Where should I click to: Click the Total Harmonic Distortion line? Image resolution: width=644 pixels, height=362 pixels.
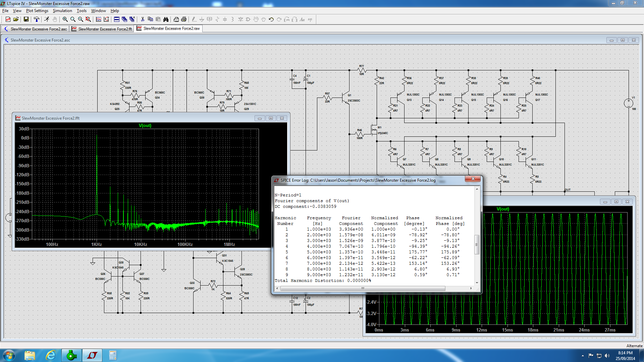click(323, 281)
